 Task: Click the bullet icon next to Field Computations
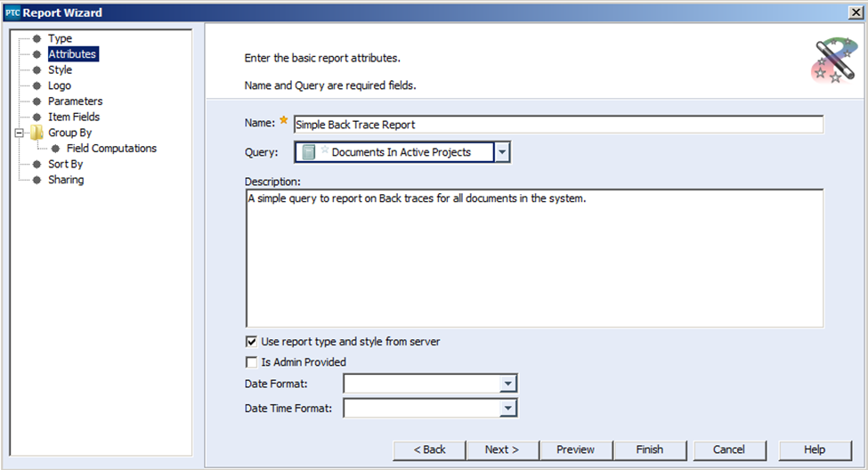pyautogui.click(x=55, y=149)
